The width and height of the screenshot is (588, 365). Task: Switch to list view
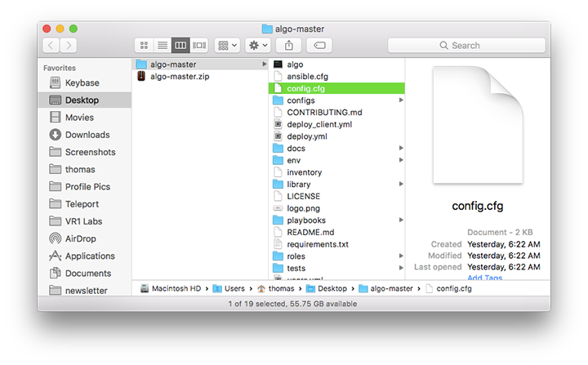tap(163, 46)
